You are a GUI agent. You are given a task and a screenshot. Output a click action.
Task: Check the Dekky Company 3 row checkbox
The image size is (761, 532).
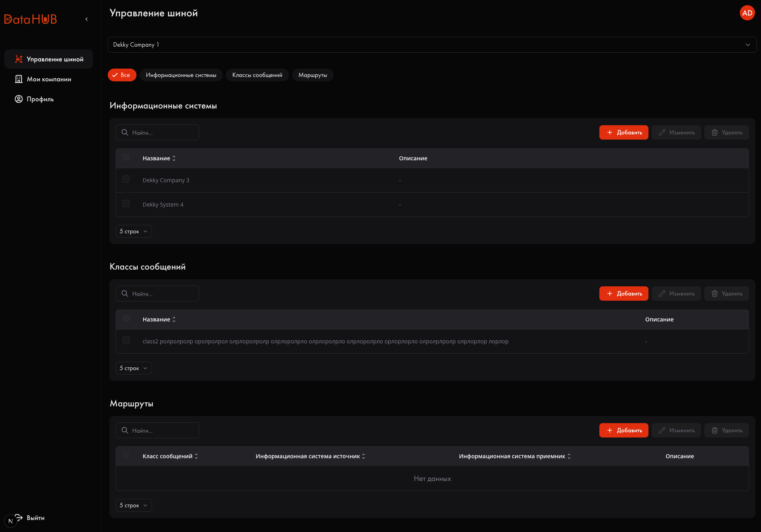[126, 179]
